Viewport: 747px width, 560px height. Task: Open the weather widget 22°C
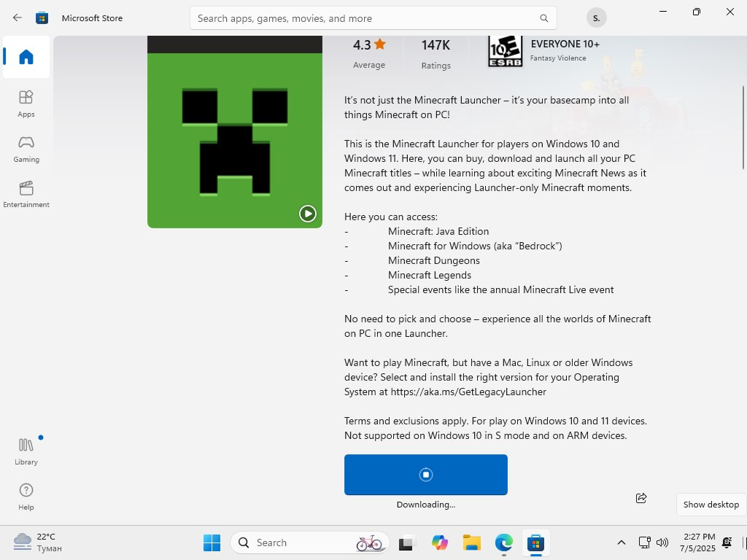[x=38, y=542]
